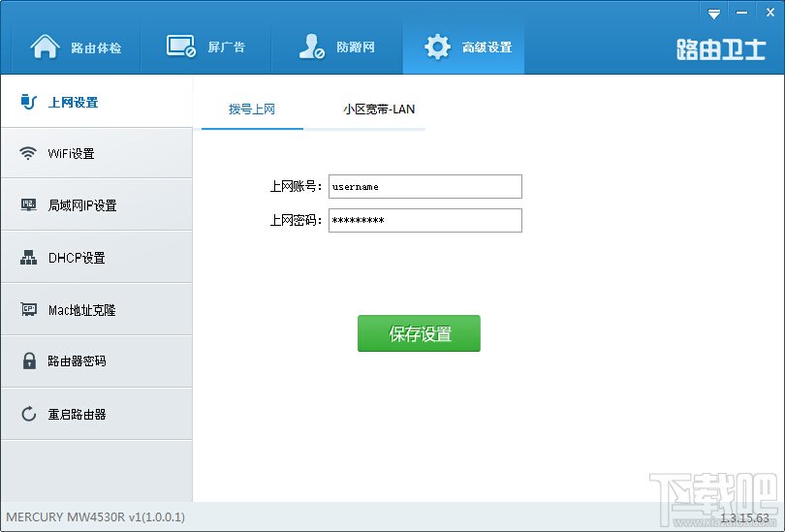Switch to the 小区宽带-LAN sub-tab
785x532 pixels.
379,110
